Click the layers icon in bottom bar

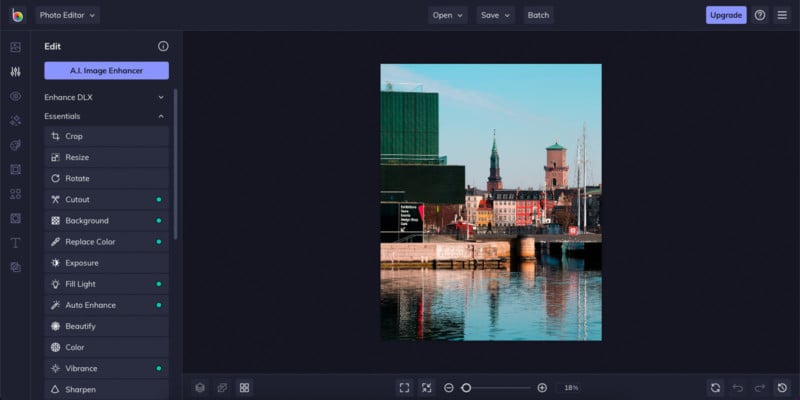[200, 387]
